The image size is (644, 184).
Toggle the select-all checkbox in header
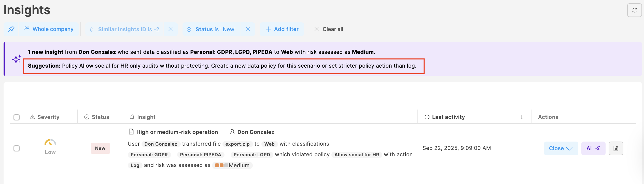click(17, 117)
